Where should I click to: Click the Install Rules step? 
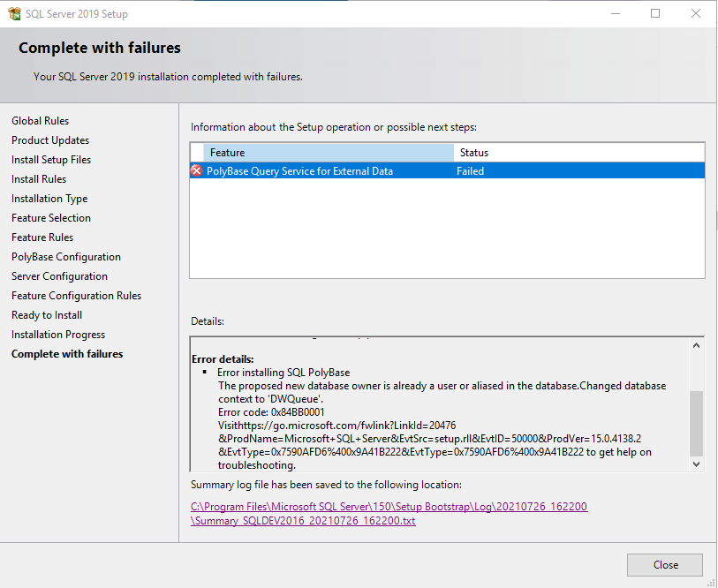(x=39, y=179)
